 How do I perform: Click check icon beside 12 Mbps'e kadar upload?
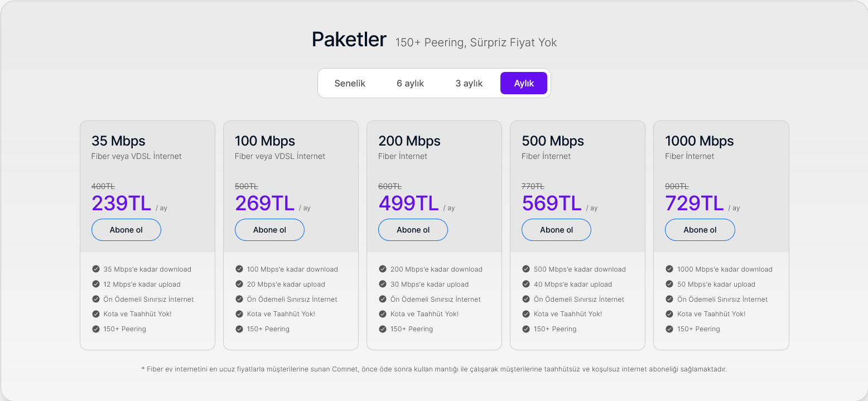[96, 284]
